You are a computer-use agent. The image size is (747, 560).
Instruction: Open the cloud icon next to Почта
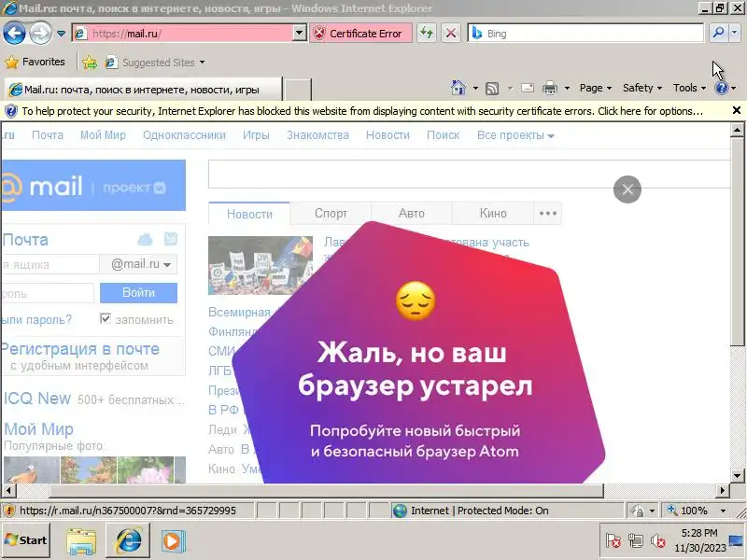tap(145, 240)
